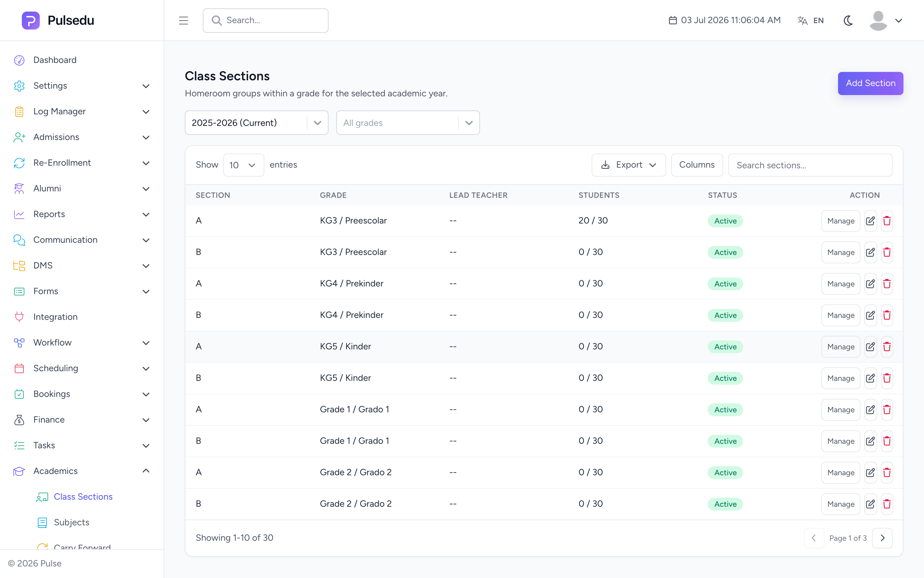The height and width of the screenshot is (578, 924).
Task: Expand the Workflow sidebar menu
Action: tap(82, 343)
